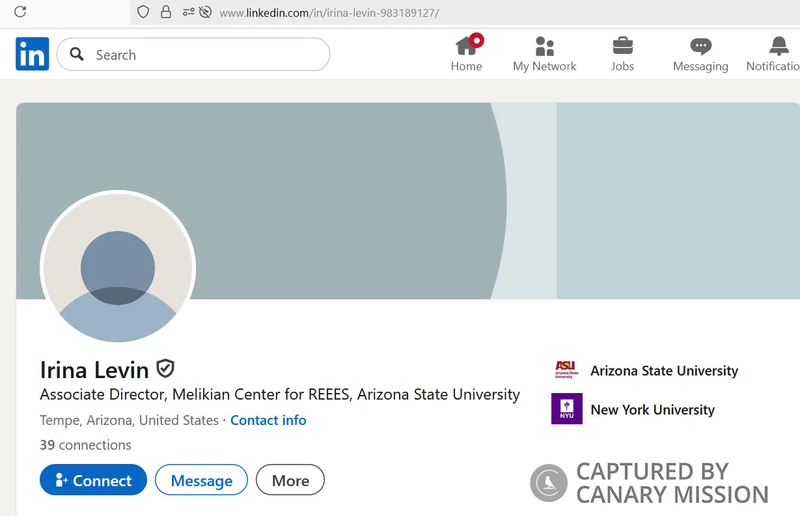Send a connection request with Connect
The width and height of the screenshot is (800, 516).
[x=93, y=480]
